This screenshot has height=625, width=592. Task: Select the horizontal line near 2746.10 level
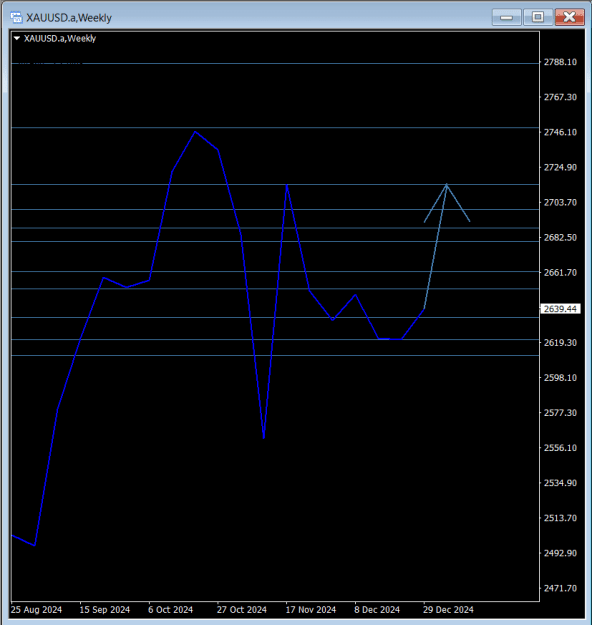(275, 128)
